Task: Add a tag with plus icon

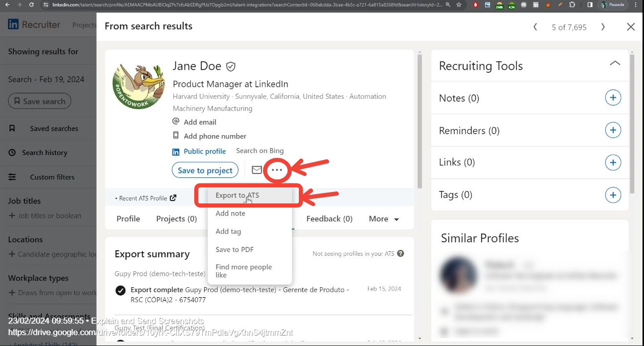Action: click(x=613, y=194)
